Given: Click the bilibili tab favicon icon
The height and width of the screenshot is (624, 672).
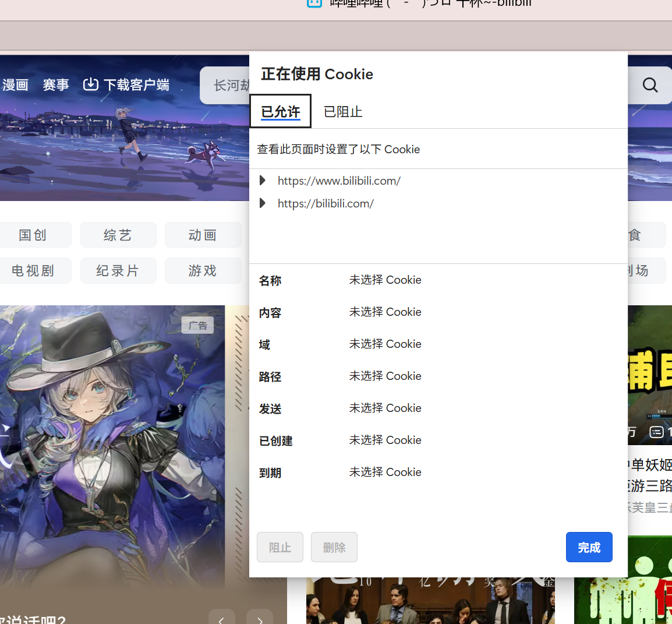Looking at the screenshot, I should (x=314, y=3).
